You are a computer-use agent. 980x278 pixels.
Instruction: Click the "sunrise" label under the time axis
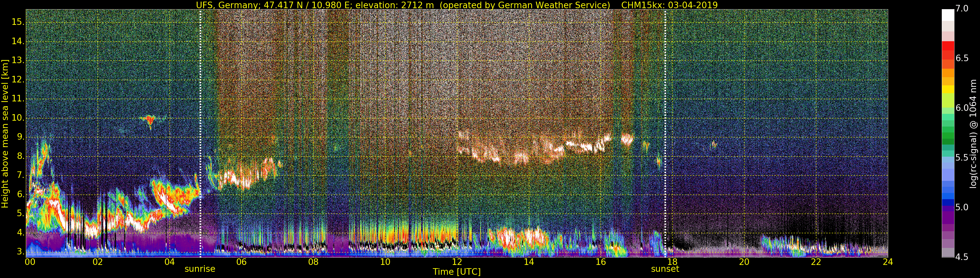pyautogui.click(x=200, y=269)
